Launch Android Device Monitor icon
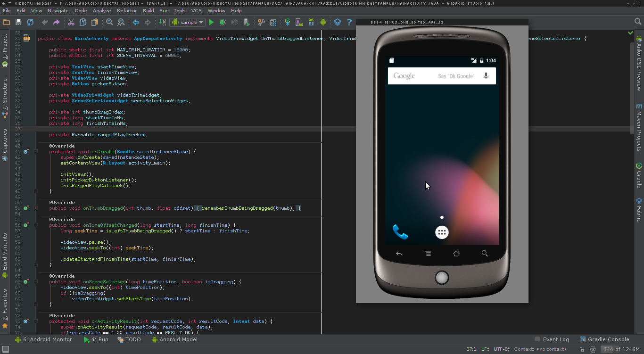This screenshot has width=644, height=354. click(x=323, y=22)
